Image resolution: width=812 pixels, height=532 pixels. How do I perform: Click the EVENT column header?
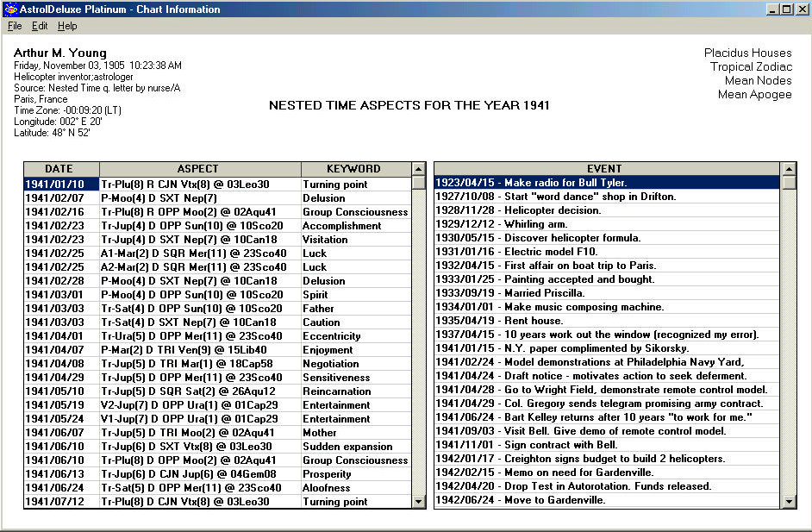[606, 169]
